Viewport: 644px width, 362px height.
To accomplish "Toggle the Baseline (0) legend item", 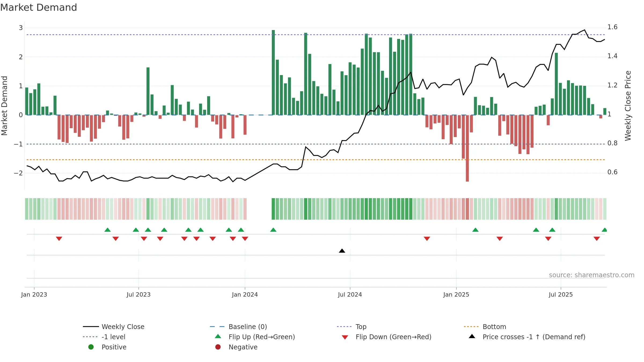I will [x=238, y=327].
